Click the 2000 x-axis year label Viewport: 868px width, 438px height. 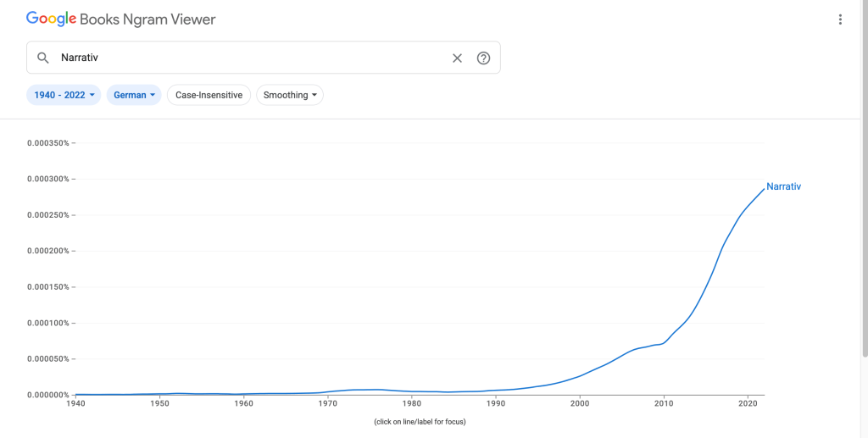(x=580, y=403)
